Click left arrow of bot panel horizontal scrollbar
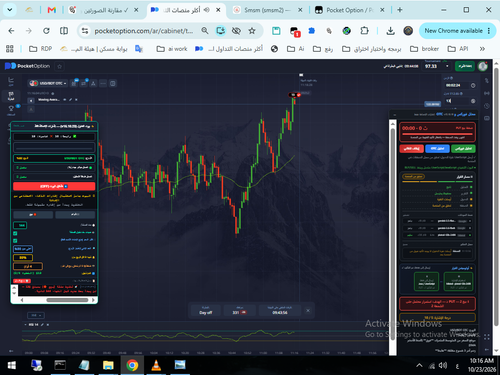This screenshot has width=500, height=375. click(22, 300)
